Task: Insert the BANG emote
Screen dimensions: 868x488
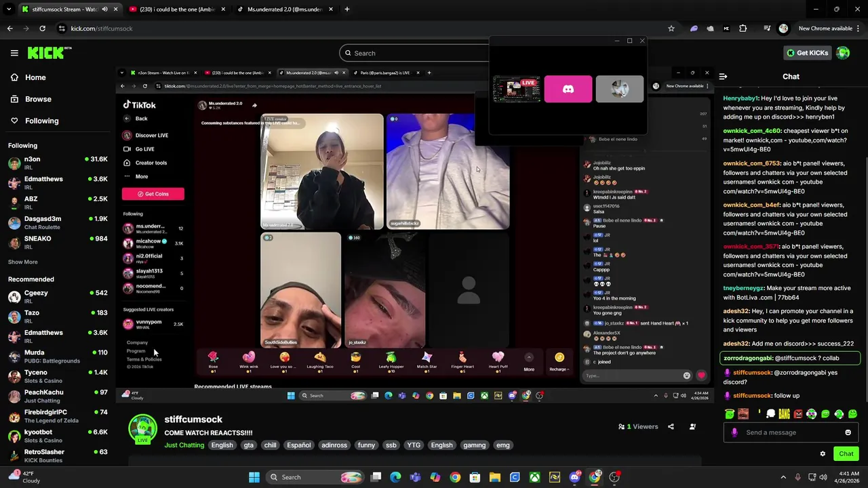Action: click(x=784, y=414)
